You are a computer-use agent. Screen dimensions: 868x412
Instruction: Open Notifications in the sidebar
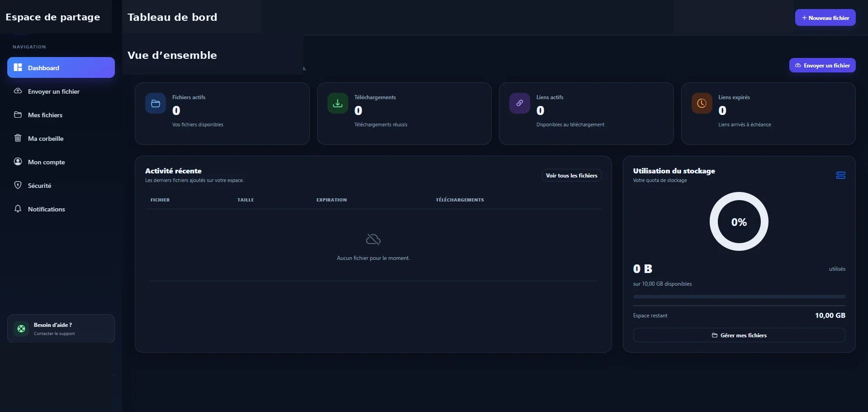click(x=61, y=209)
